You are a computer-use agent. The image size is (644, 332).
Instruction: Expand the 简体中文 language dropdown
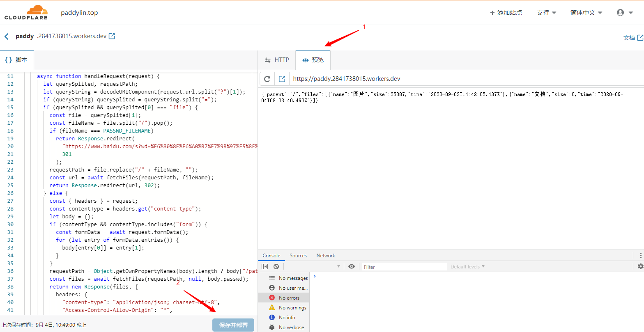586,13
